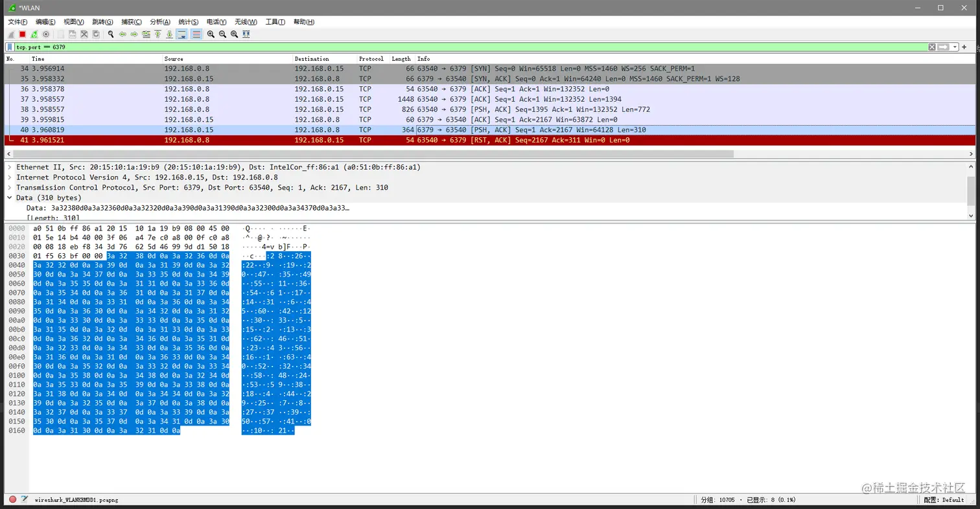The image size is (980, 509).
Task: Go forward to next packet arrow
Action: click(x=134, y=34)
